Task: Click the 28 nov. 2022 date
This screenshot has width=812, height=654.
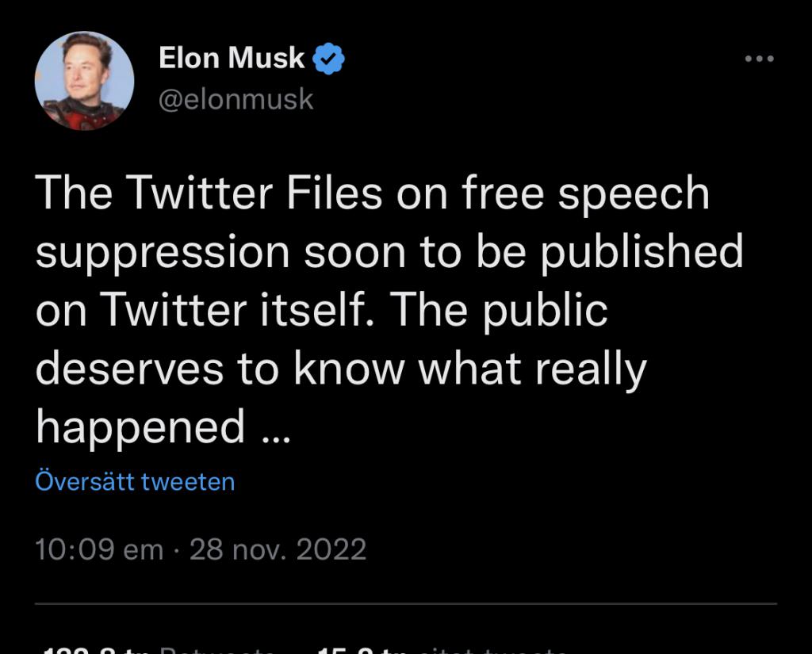Action: coord(278,549)
